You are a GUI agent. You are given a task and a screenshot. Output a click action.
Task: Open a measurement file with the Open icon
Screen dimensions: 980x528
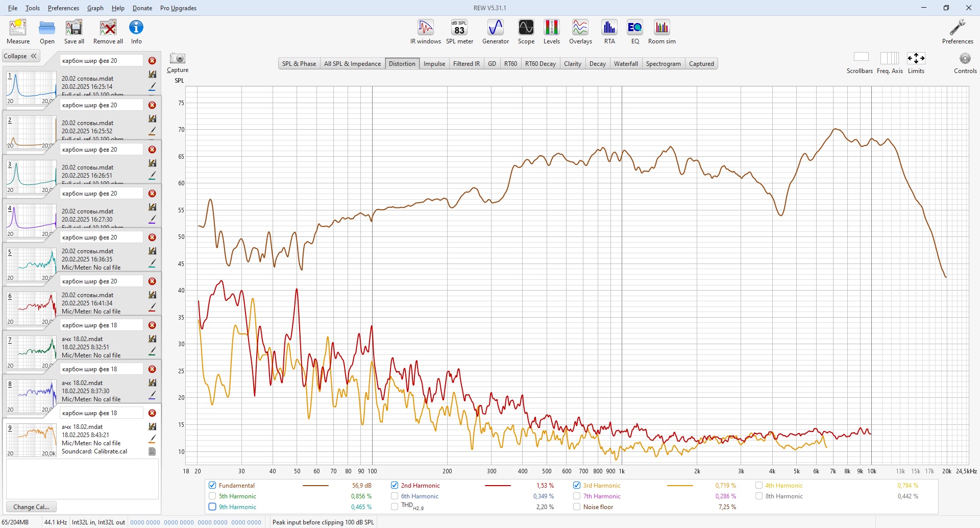tap(47, 32)
